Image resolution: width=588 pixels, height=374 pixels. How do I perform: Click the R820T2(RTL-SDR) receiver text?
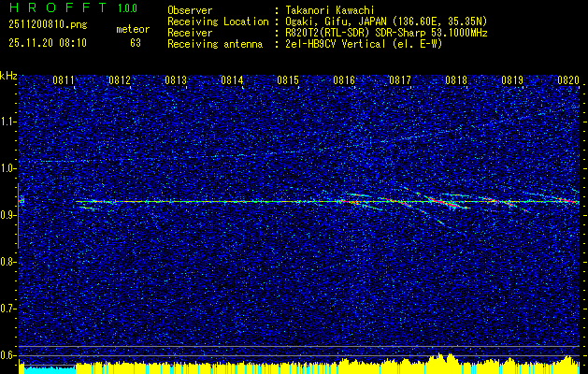point(386,33)
